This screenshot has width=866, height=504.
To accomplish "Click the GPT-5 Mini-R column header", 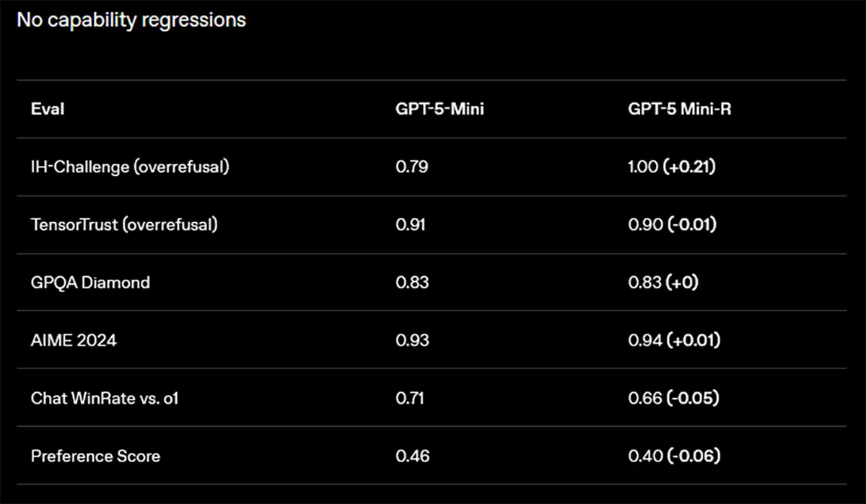I will 681,109.
